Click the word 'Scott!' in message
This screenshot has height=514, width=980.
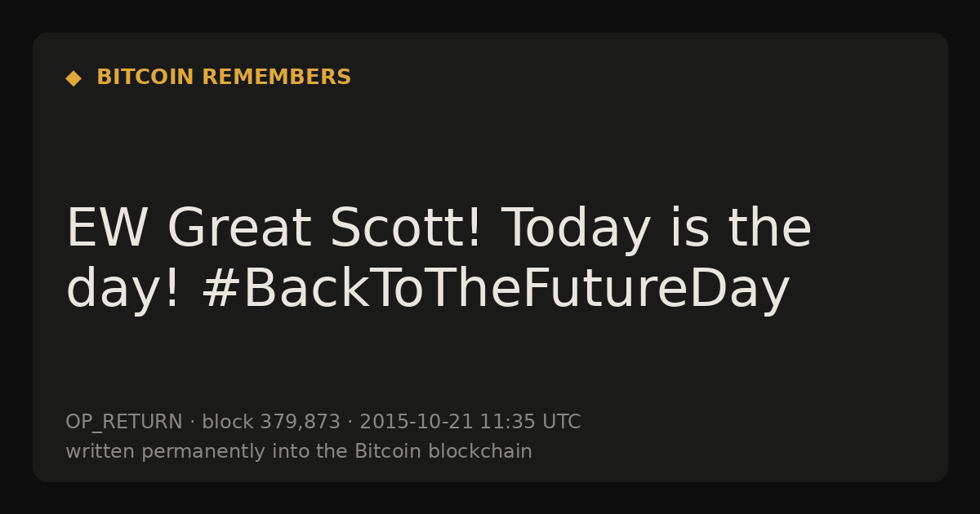406,229
